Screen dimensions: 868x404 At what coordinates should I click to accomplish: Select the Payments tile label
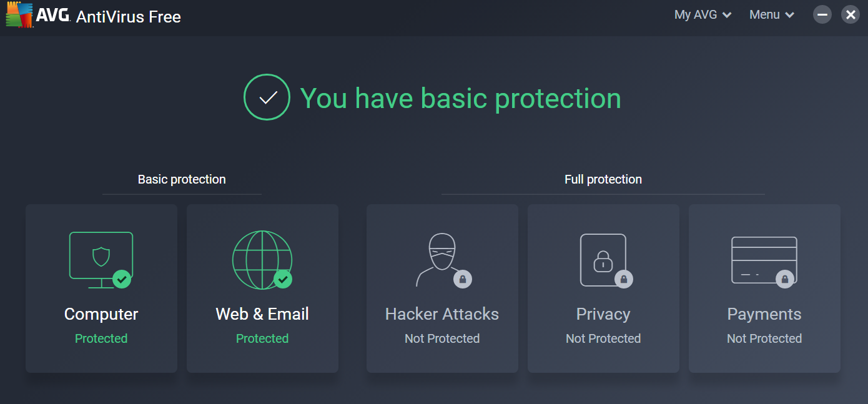pyautogui.click(x=764, y=314)
